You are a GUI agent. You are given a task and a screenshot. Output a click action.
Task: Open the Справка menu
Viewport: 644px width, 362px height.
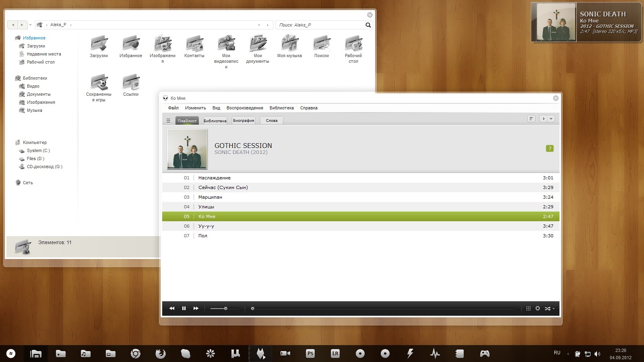tap(309, 108)
